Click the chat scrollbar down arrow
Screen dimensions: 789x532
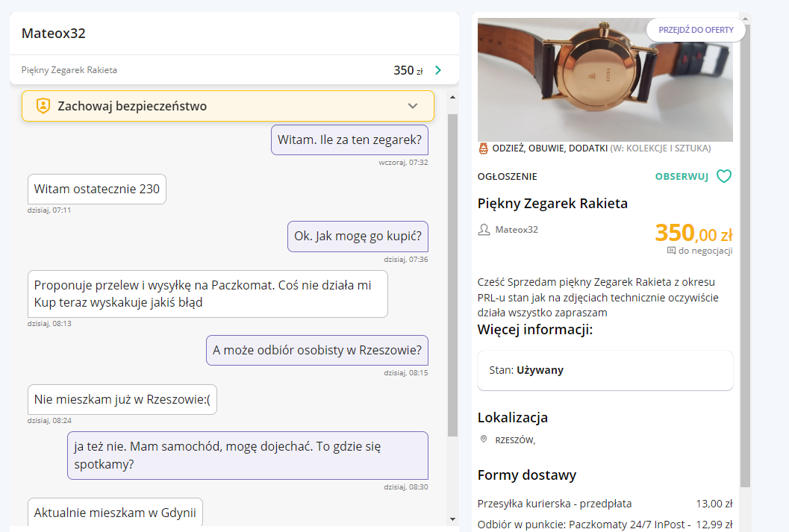(x=452, y=519)
